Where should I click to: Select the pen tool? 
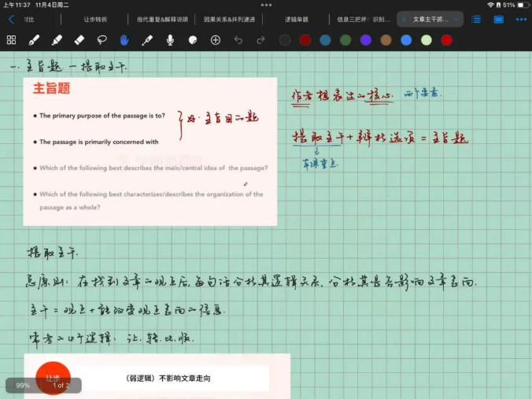pyautogui.click(x=34, y=39)
